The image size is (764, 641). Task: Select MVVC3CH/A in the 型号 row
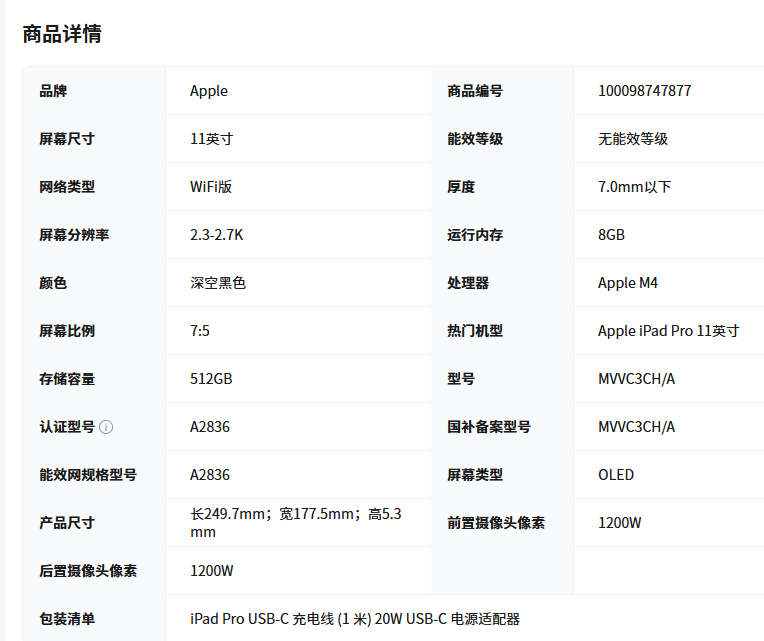636,379
